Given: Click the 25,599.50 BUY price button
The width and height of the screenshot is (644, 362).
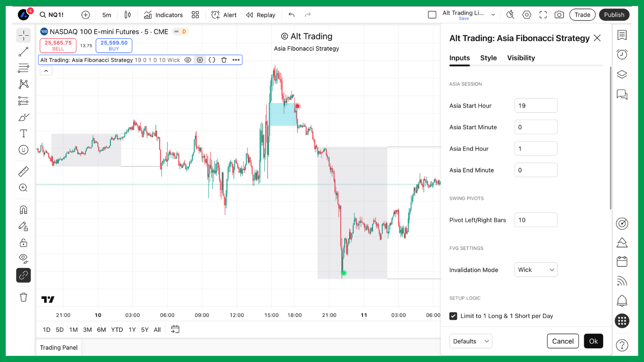Looking at the screenshot, I should pyautogui.click(x=114, y=45).
